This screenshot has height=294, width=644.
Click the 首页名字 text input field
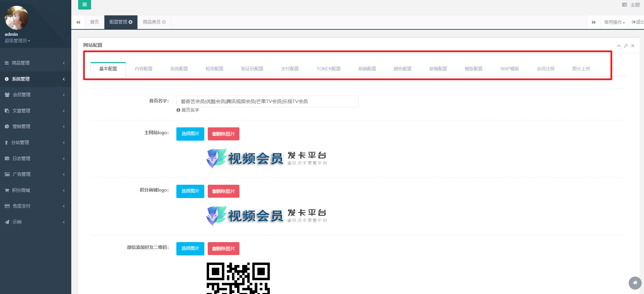point(267,101)
